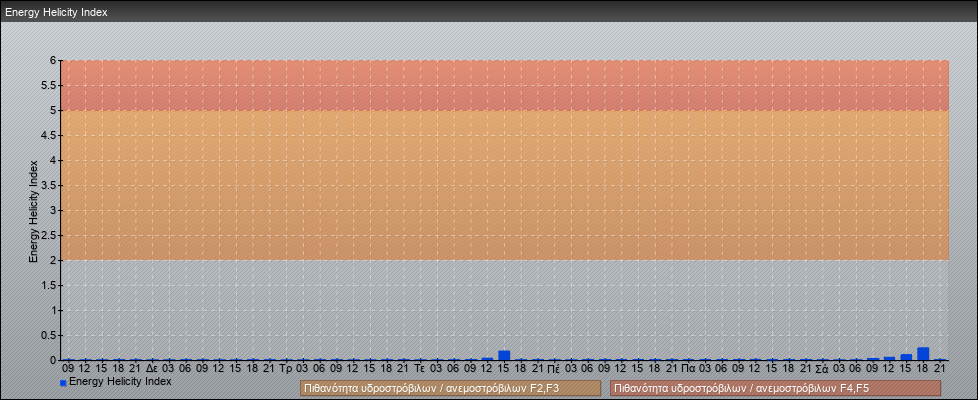Click the blue bar at Wednesday 15
The width and height of the screenshot is (978, 400).
click(504, 356)
